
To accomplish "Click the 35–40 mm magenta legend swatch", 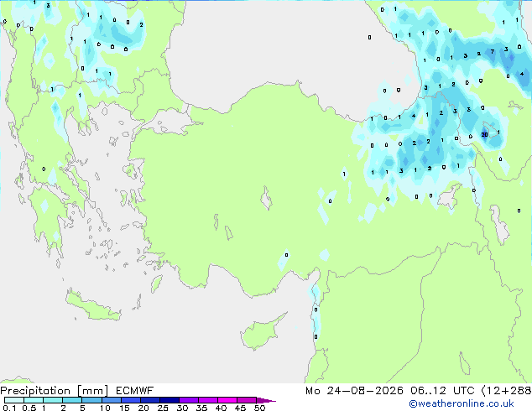I will click(208, 400).
